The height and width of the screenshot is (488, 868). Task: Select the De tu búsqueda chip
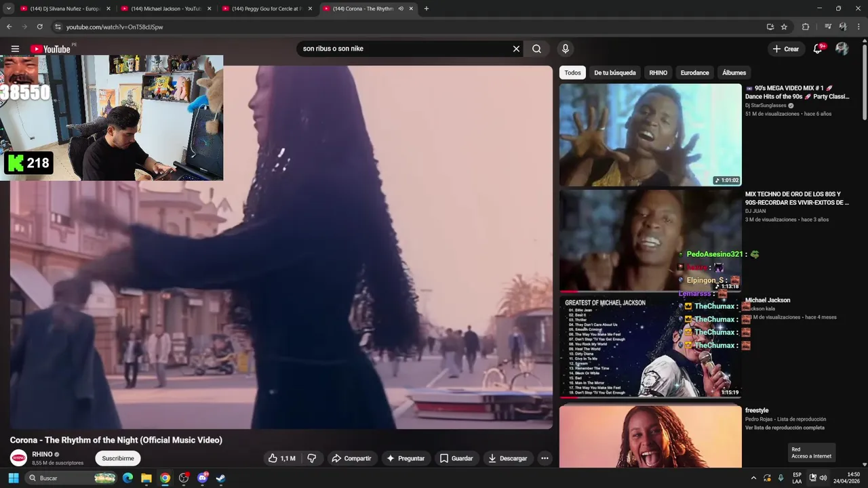(x=615, y=73)
